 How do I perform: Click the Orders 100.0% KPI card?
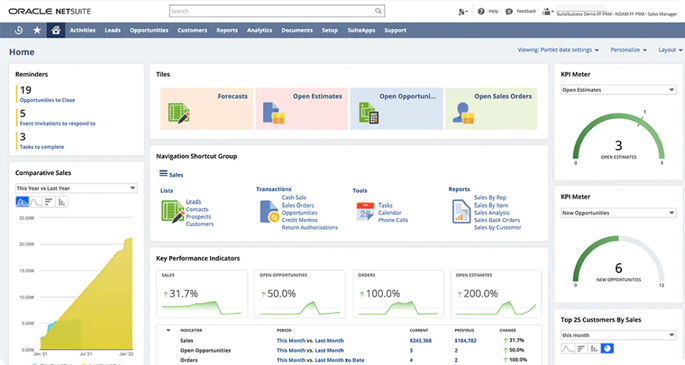(x=398, y=293)
